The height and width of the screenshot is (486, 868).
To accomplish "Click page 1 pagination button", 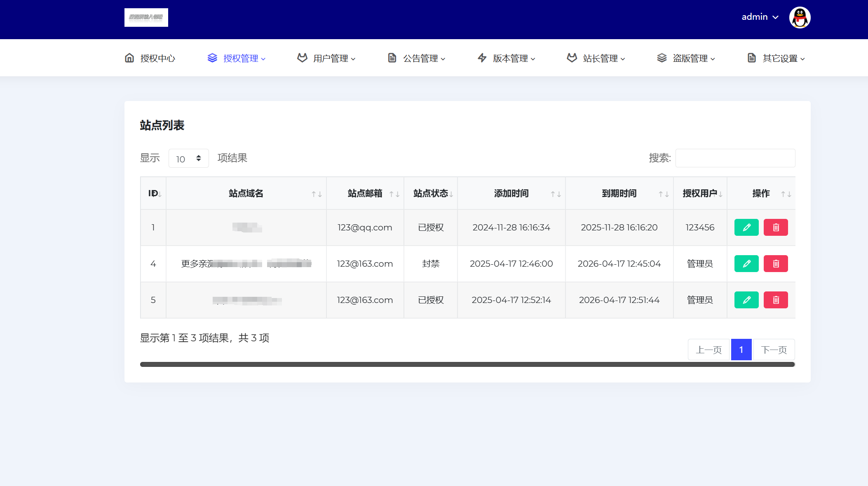I will click(741, 350).
